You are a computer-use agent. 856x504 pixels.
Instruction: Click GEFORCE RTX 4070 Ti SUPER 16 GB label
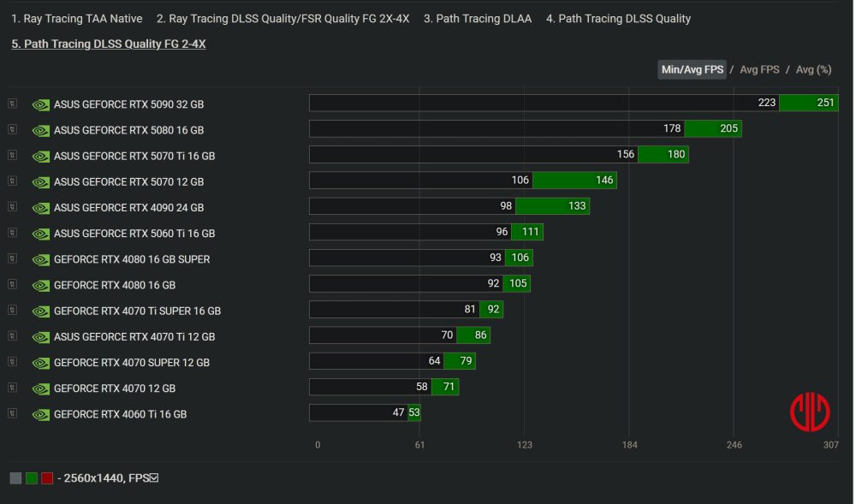point(137,311)
